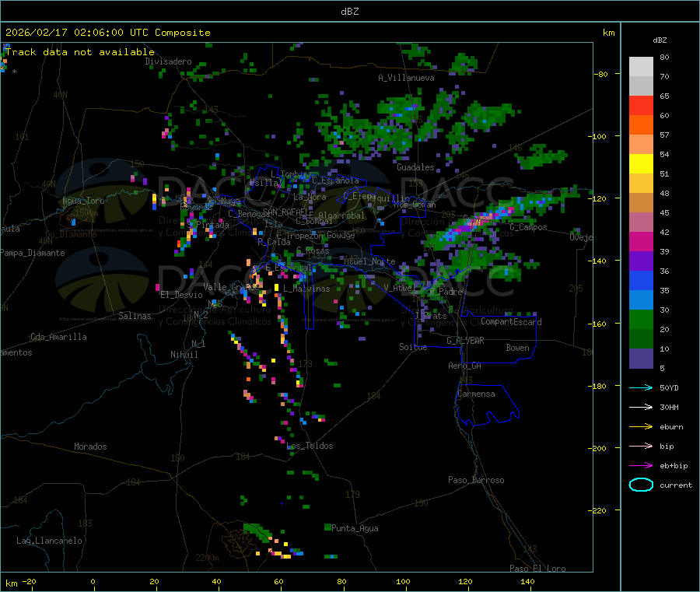
Task: Click the Soitue map label
Action: pyautogui.click(x=413, y=347)
